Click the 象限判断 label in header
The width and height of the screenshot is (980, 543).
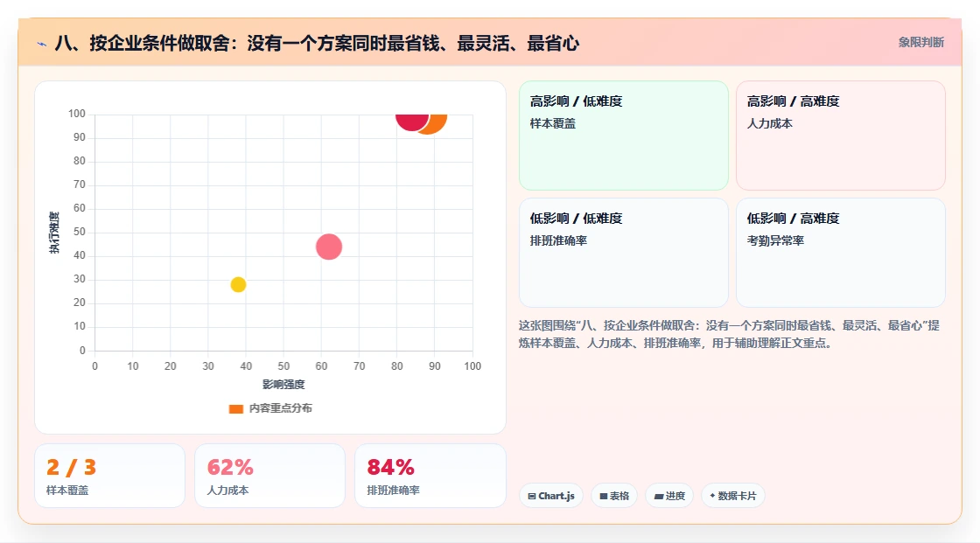[920, 43]
